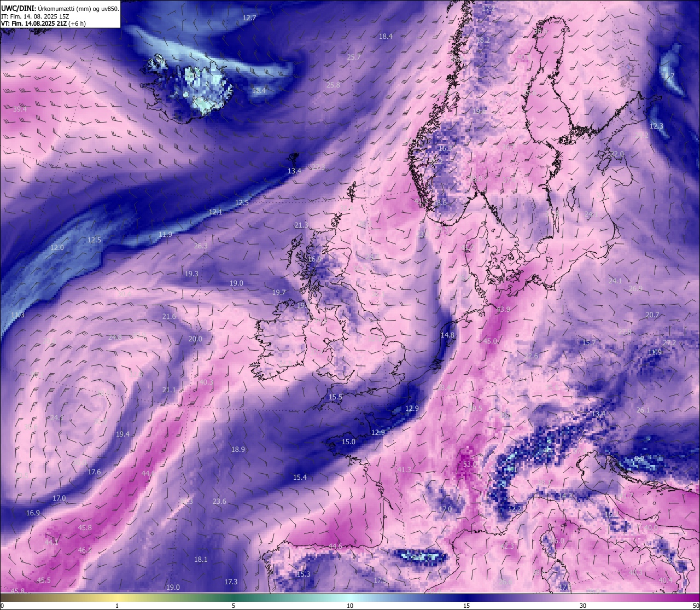This screenshot has width=700, height=610.
Task: Click the 18.9 value label
Action: 238,449
